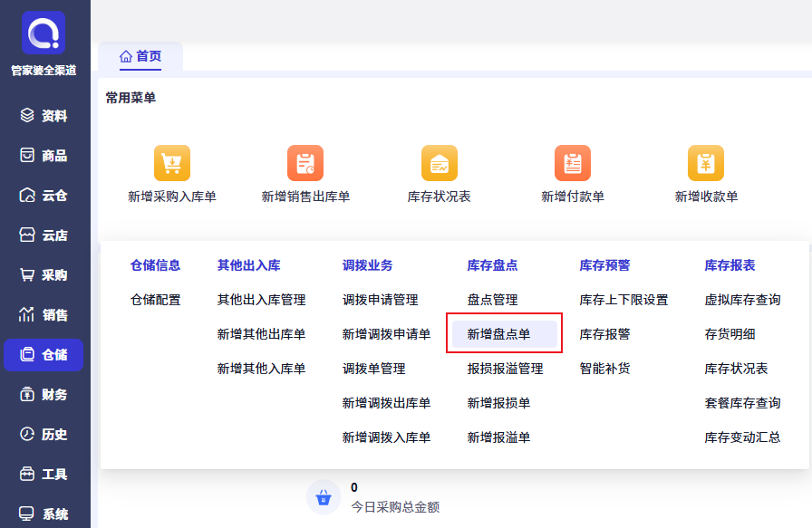The image size is (812, 528).
Task: Open the 系统 sidebar menu
Action: click(43, 514)
